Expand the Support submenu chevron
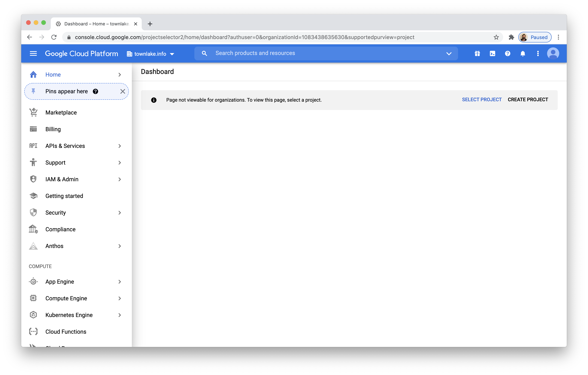The image size is (588, 375). pos(120,162)
